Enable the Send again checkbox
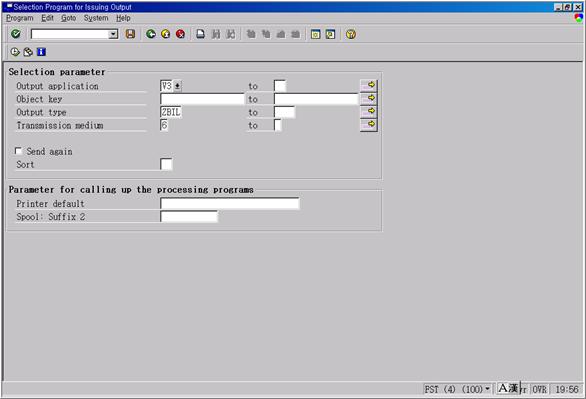 click(x=18, y=151)
